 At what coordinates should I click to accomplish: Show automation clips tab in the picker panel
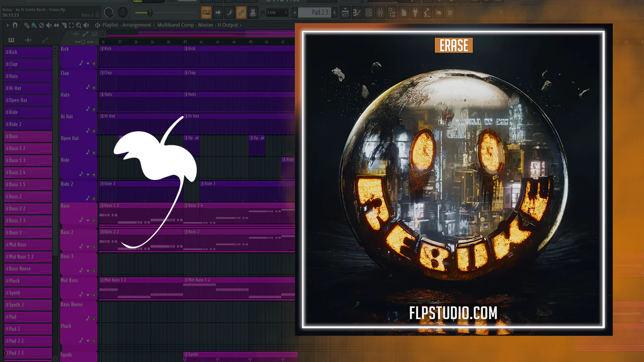(45, 40)
